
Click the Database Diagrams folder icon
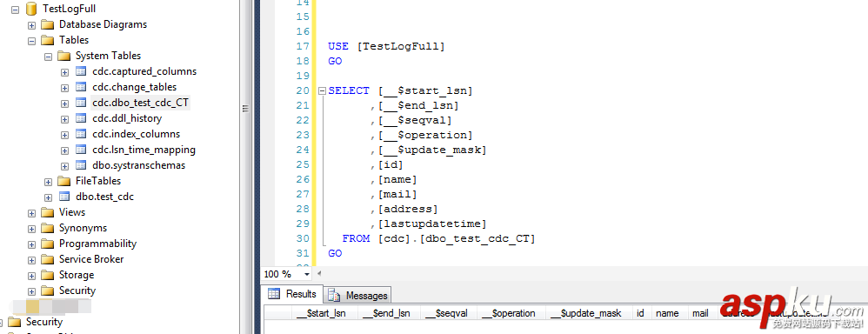[x=48, y=24]
